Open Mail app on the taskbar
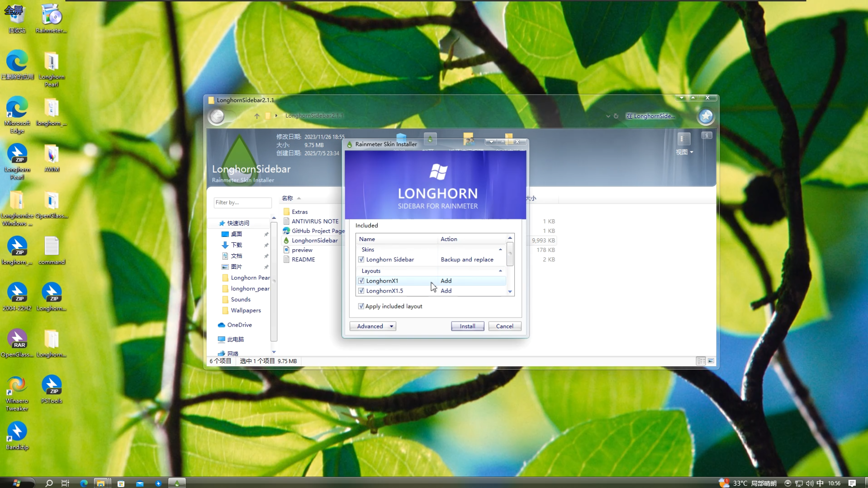This screenshot has height=488, width=868. click(x=140, y=483)
